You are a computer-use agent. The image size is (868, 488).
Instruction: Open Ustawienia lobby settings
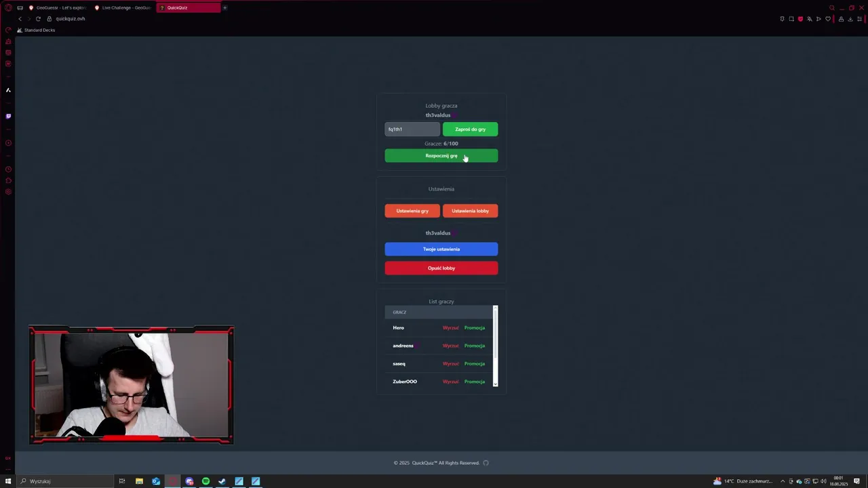coord(470,211)
